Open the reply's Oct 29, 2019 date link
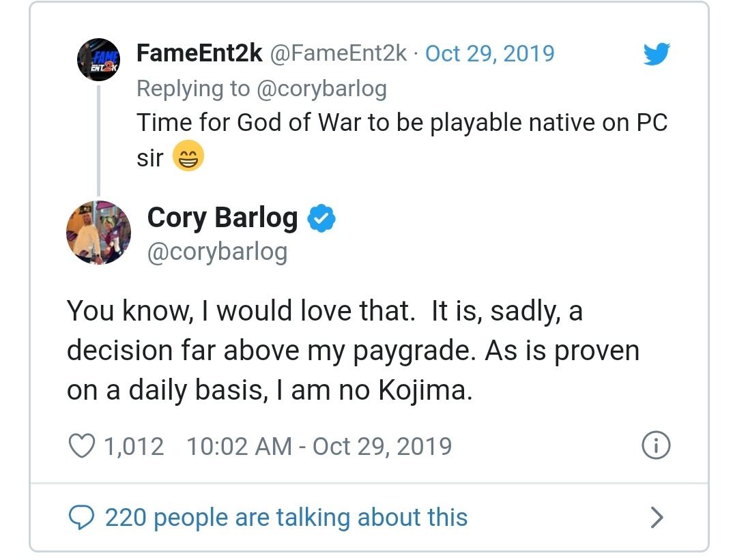This screenshot has width=733, height=560. (489, 53)
